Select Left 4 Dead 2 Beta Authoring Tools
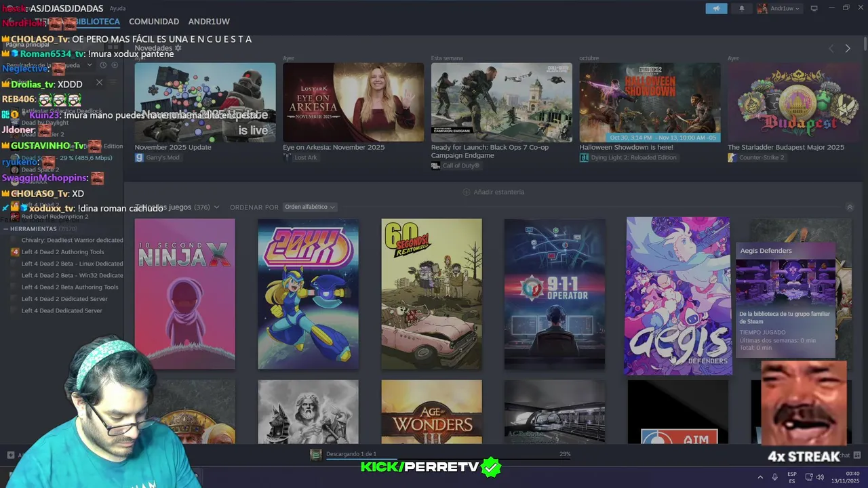 [70, 287]
